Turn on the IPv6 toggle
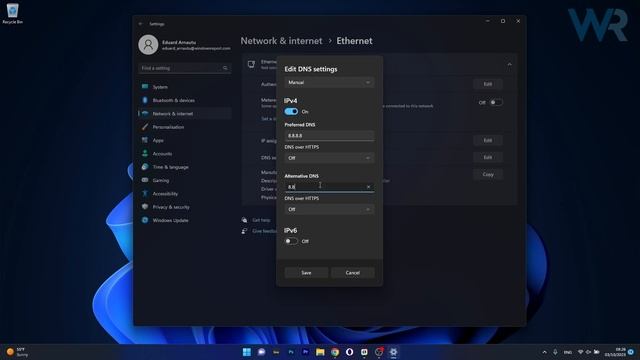Viewport: 640px width, 360px height. 291,241
